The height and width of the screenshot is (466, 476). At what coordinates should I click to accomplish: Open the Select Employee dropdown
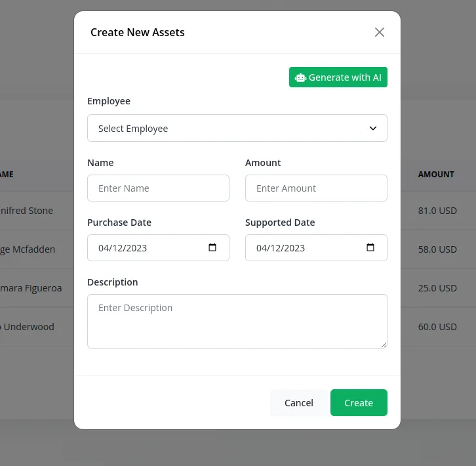click(x=237, y=128)
